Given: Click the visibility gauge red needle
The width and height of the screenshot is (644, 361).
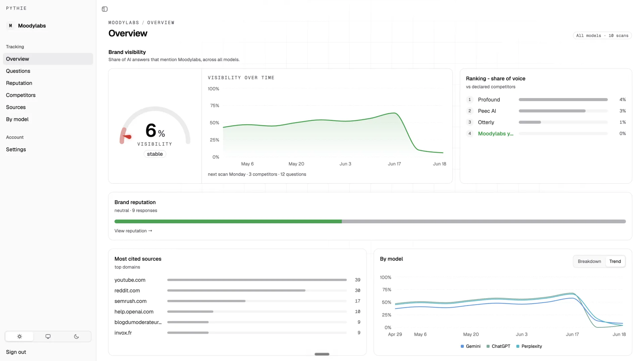Looking at the screenshot, I should pyautogui.click(x=127, y=137).
